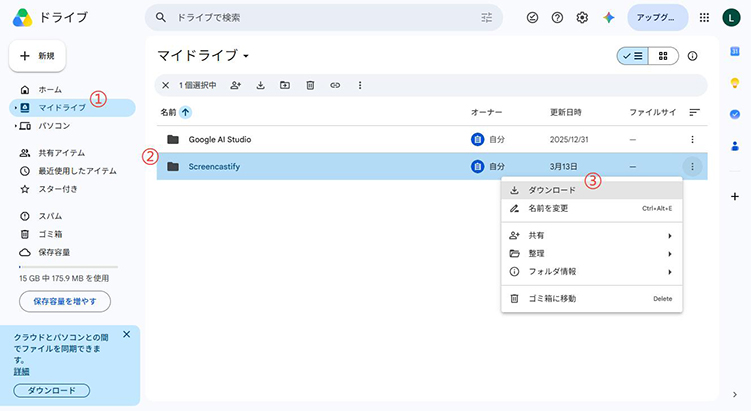Click the storage usage progress bar
Viewport: 751px width, 411px height.
68,267
